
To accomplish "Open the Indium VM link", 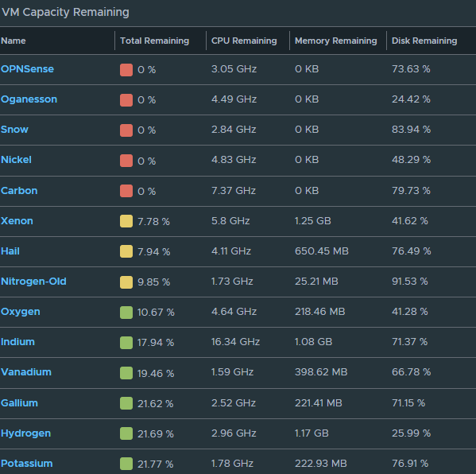I will (x=18, y=342).
